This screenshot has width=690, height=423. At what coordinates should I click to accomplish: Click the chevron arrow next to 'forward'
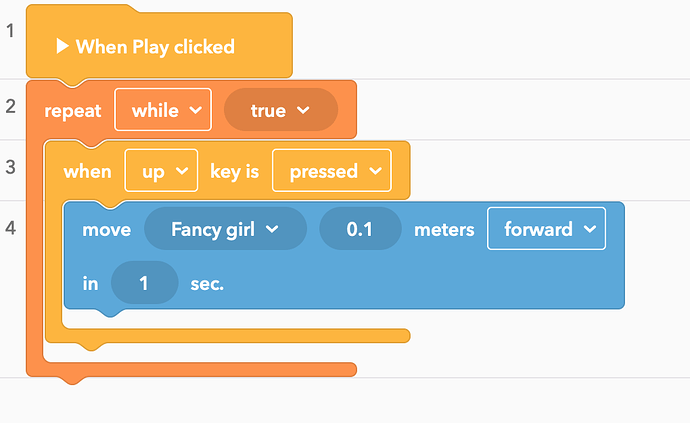point(590,229)
